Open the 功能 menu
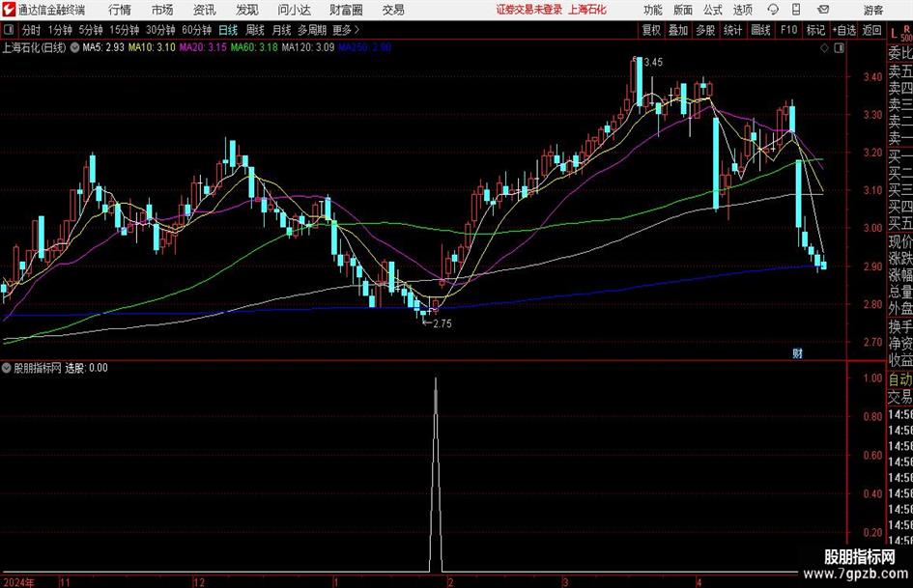Image resolution: width=913 pixels, height=588 pixels. coord(653,10)
